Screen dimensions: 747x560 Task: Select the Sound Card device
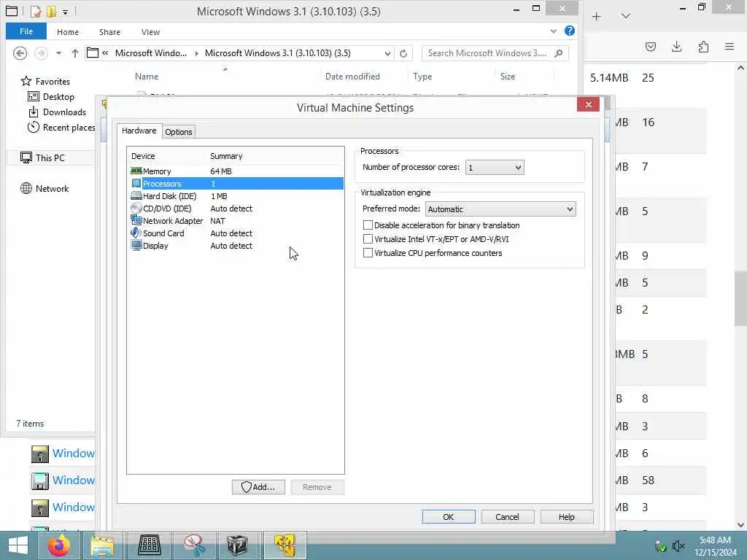(236, 233)
